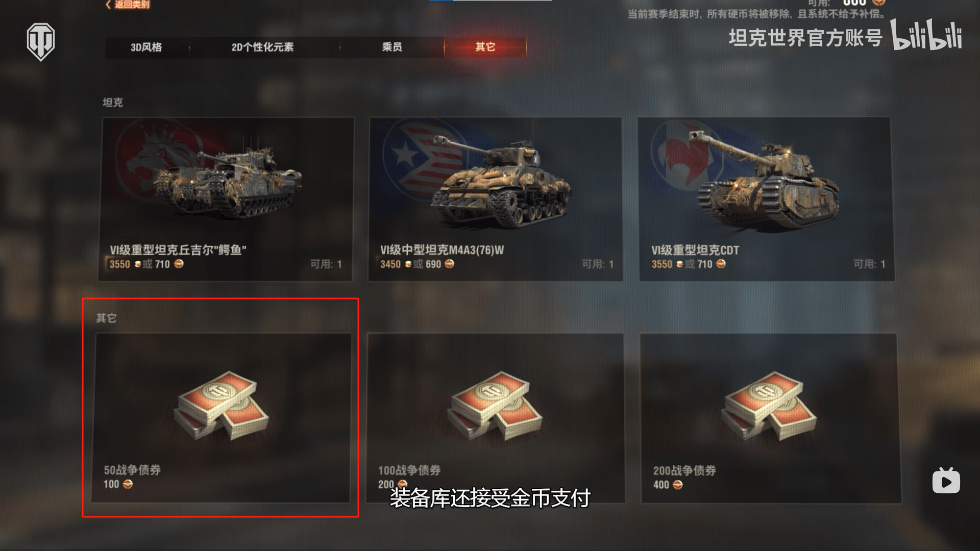Select the highlighted 其它 tab

(485, 47)
